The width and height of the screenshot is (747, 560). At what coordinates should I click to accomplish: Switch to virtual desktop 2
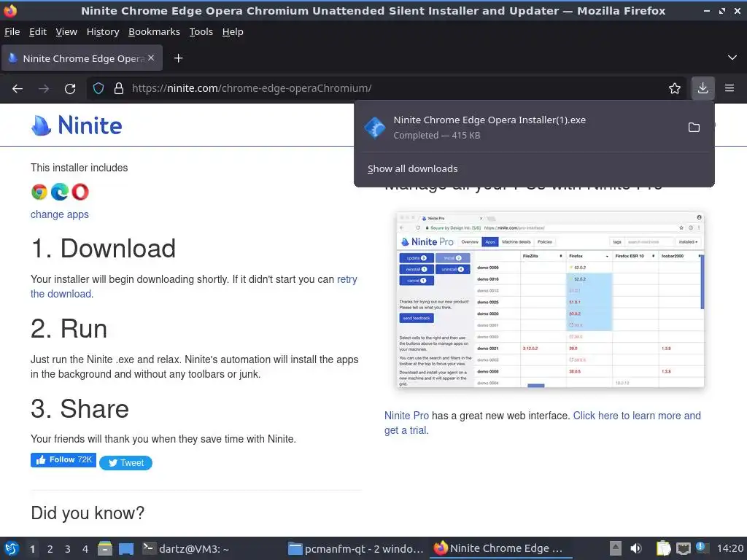pos(50,549)
